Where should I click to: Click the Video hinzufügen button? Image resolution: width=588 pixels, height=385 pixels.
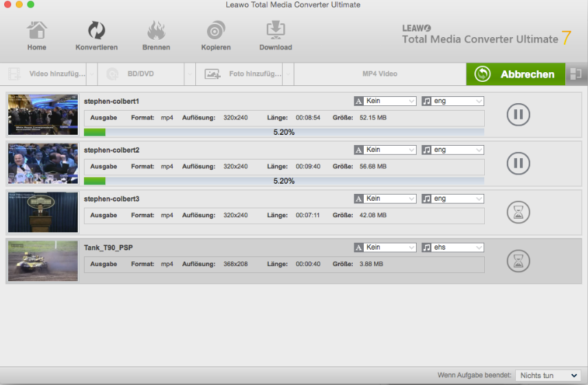click(x=43, y=74)
